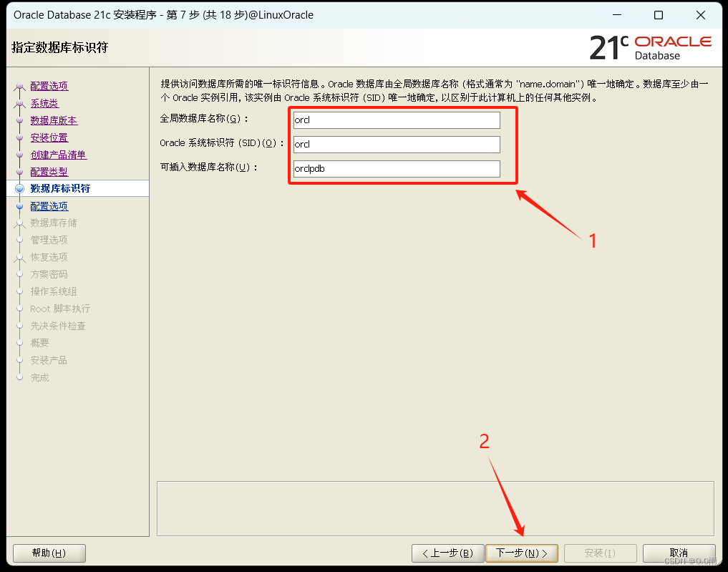Screen dimensions: 728x572
Task: Click the 全局数据库名称 field showing orcl
Action: click(x=396, y=120)
